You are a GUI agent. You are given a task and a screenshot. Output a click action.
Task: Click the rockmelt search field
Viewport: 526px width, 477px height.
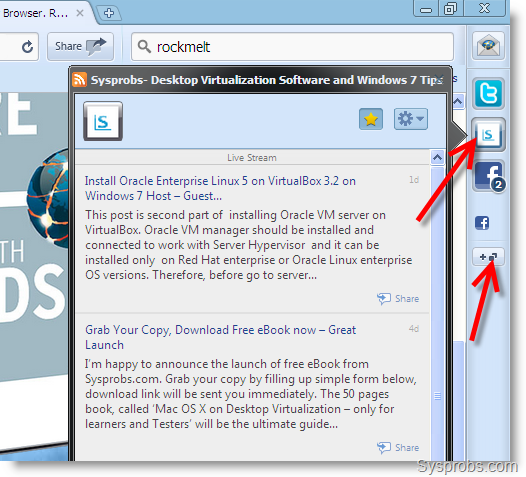[x=292, y=47]
